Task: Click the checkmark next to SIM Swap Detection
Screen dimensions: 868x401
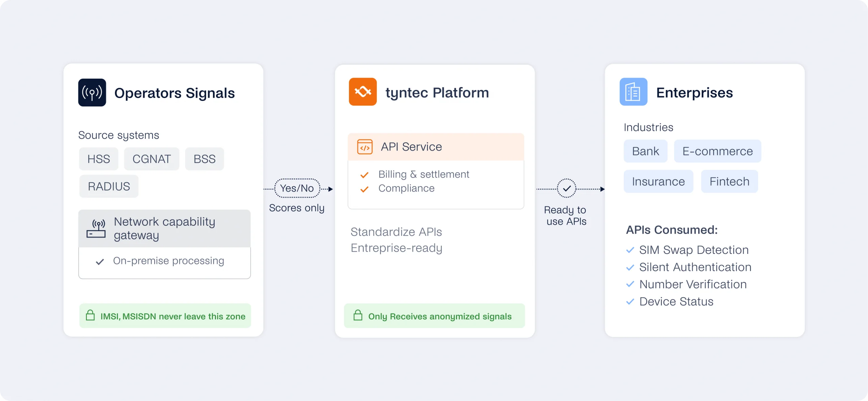Action: tap(630, 250)
